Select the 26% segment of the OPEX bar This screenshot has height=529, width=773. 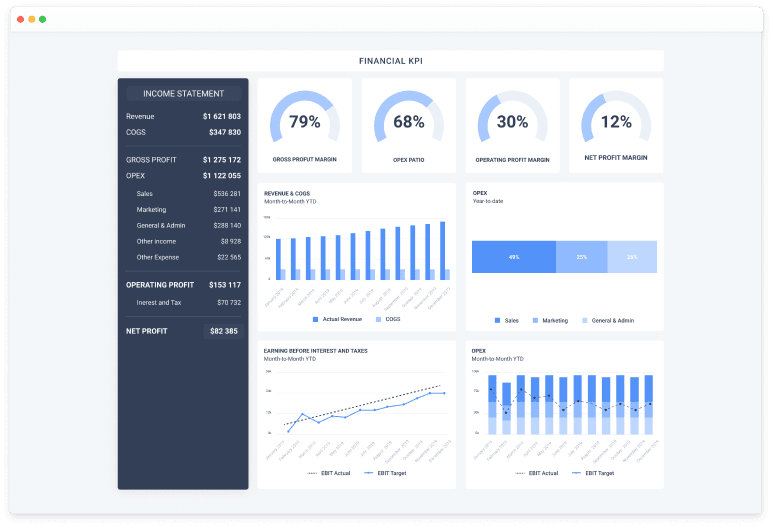(x=632, y=257)
